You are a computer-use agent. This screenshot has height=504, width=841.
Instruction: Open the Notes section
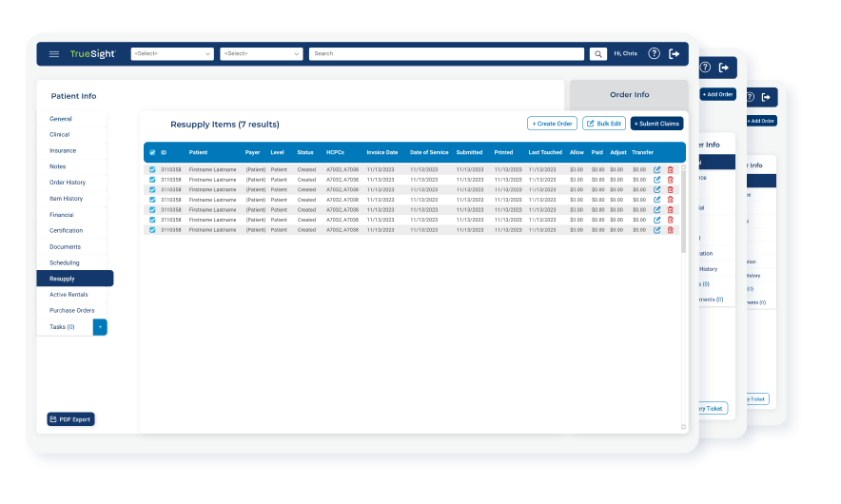coord(72,166)
